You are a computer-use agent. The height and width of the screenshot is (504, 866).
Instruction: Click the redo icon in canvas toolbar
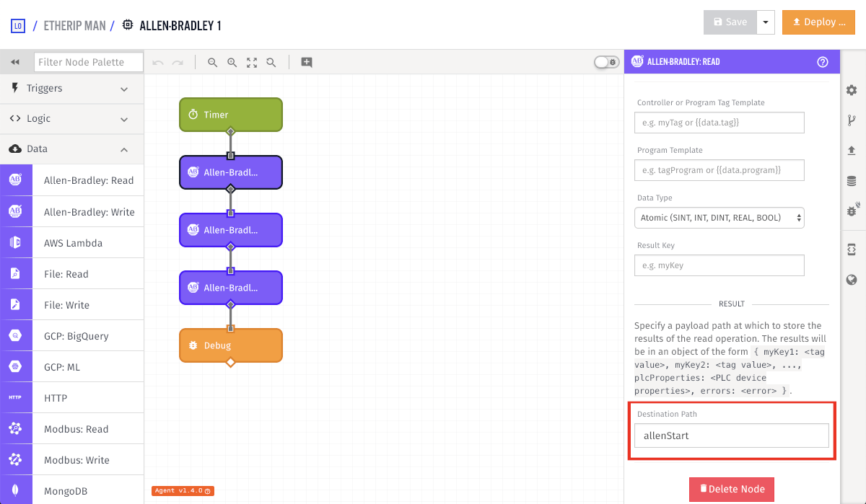178,63
